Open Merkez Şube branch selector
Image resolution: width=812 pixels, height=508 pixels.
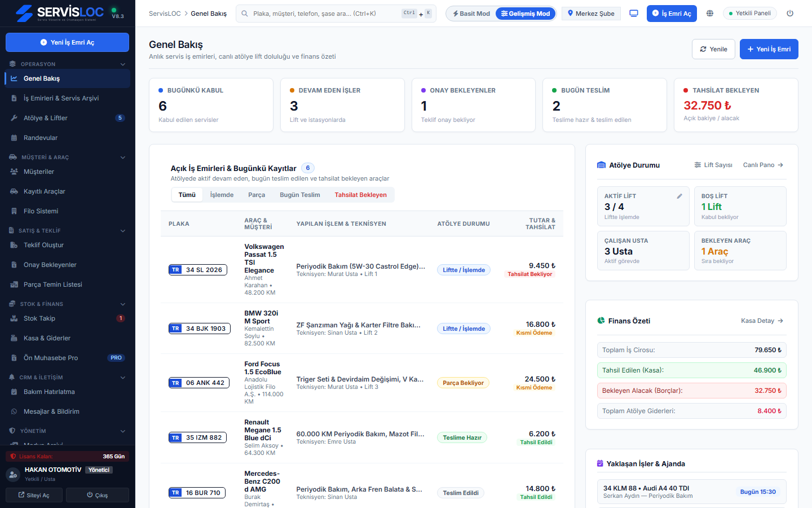(591, 14)
